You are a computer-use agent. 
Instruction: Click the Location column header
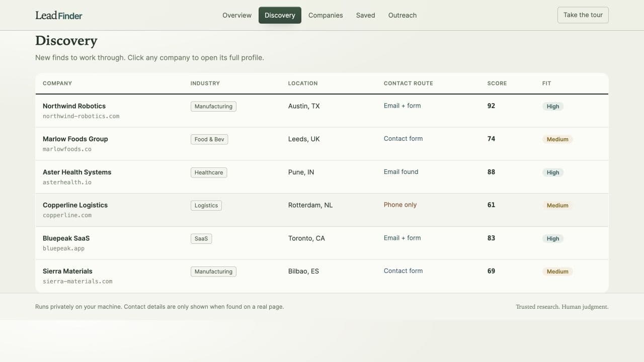303,83
